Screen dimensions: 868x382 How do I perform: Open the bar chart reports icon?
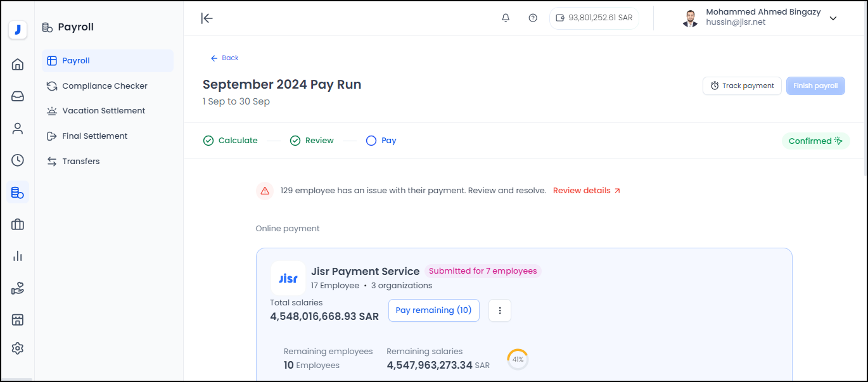click(18, 256)
